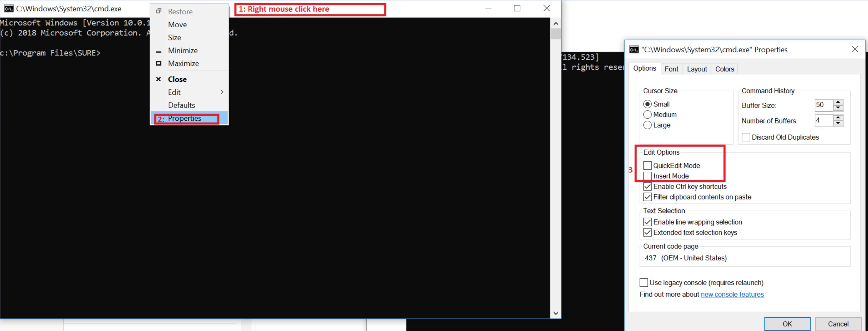Click the Maximize window icon
Screen dimensions: 868x331
coord(516,8)
